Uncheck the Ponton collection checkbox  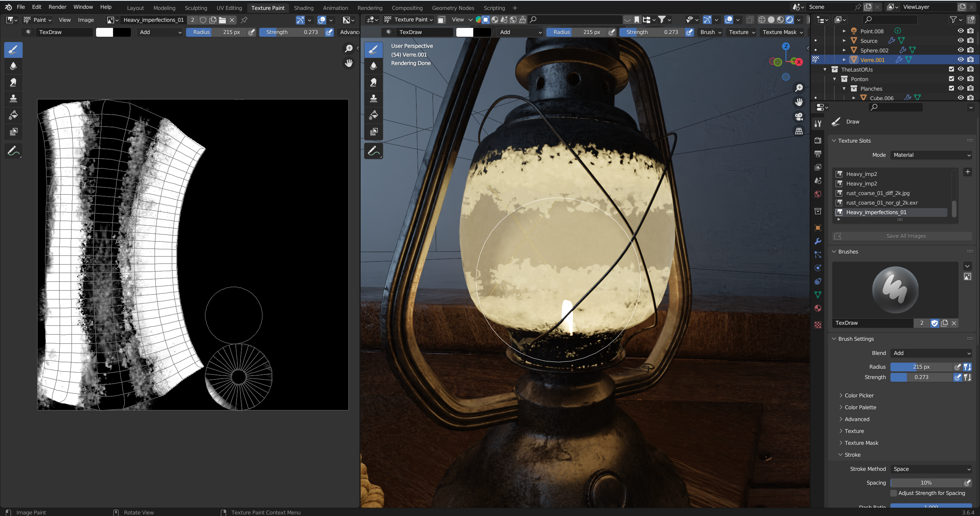coord(951,79)
